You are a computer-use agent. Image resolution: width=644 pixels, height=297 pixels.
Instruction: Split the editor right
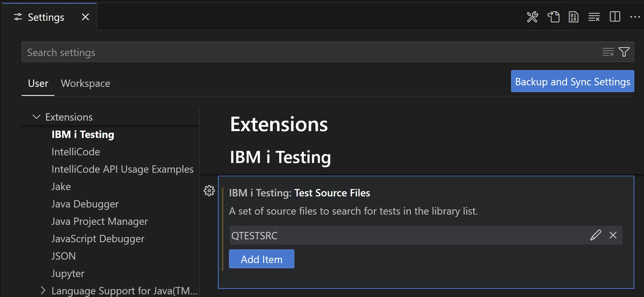615,17
